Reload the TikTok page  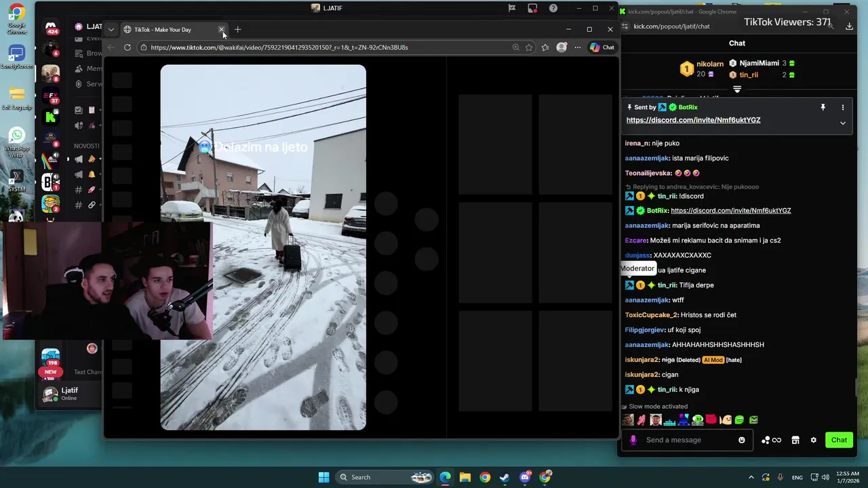(127, 47)
